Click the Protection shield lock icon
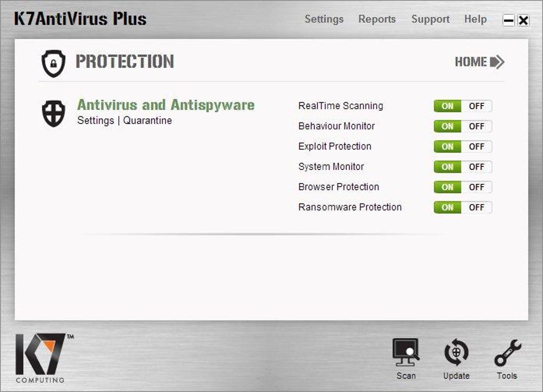 [53, 63]
